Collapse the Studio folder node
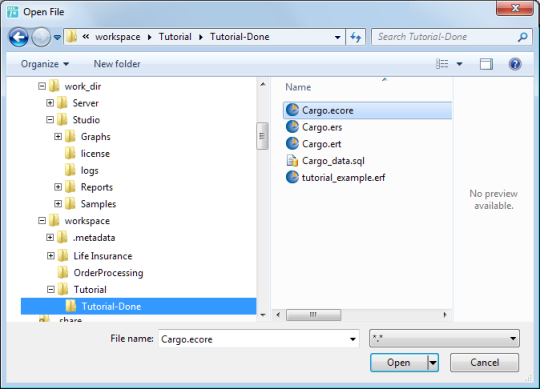540x389 pixels. (x=50, y=120)
